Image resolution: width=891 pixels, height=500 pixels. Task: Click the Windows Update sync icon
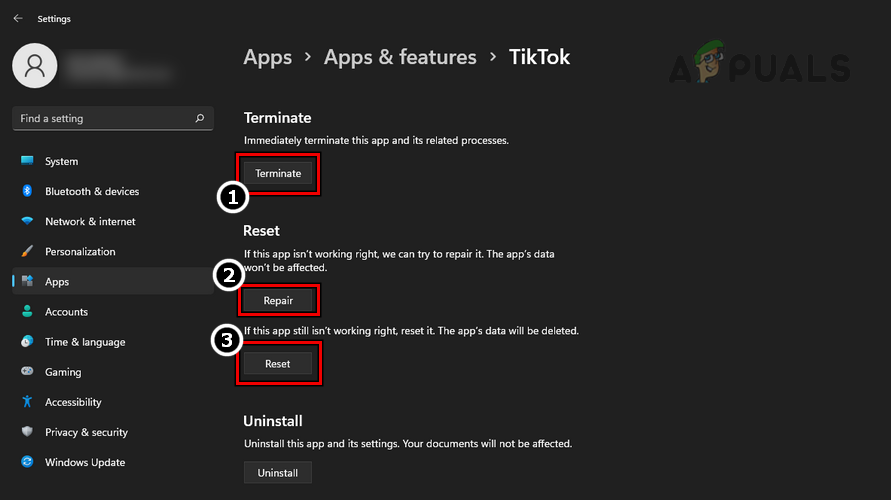27,462
